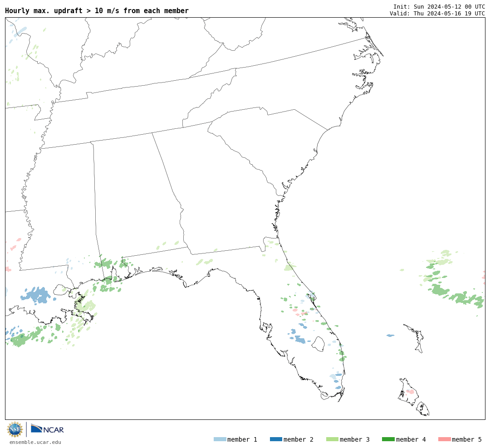Viewport: 490px width, 448px height.
Task: Click the member 4 green swatch
Action: point(388,439)
